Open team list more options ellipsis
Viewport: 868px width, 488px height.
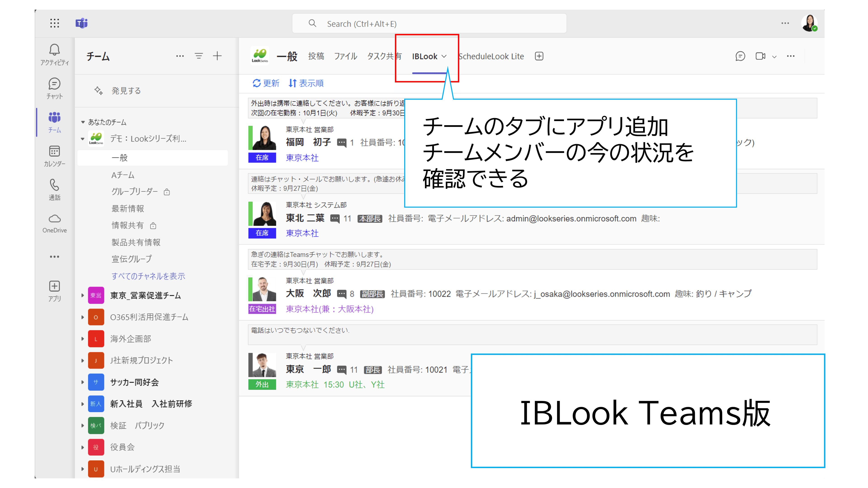tap(180, 56)
